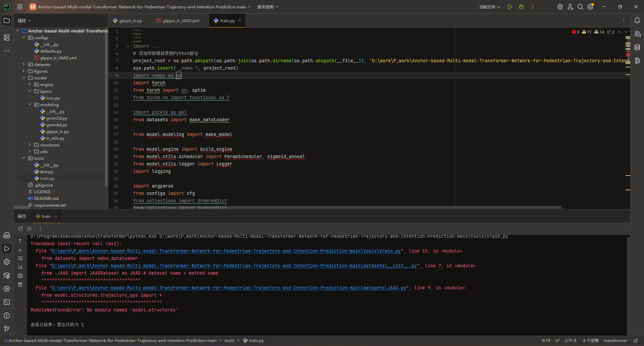This screenshot has height=346, width=644.
Task: Open the Project tool window folder icon
Action: click(7, 20)
